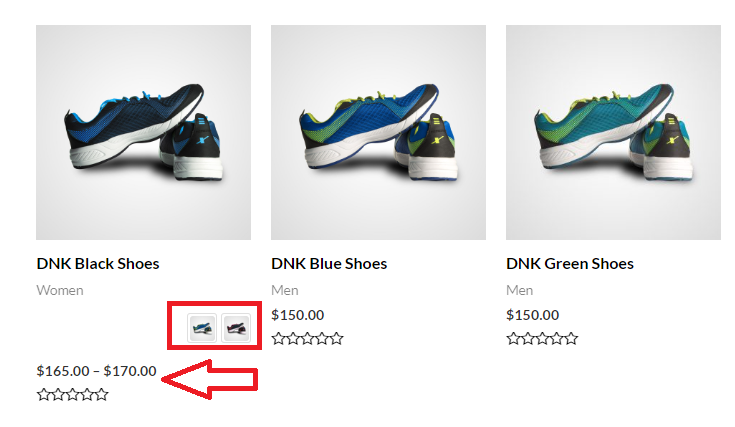735x427 pixels.
Task: Open the Men category under DNK Green Shoes
Action: [519, 291]
